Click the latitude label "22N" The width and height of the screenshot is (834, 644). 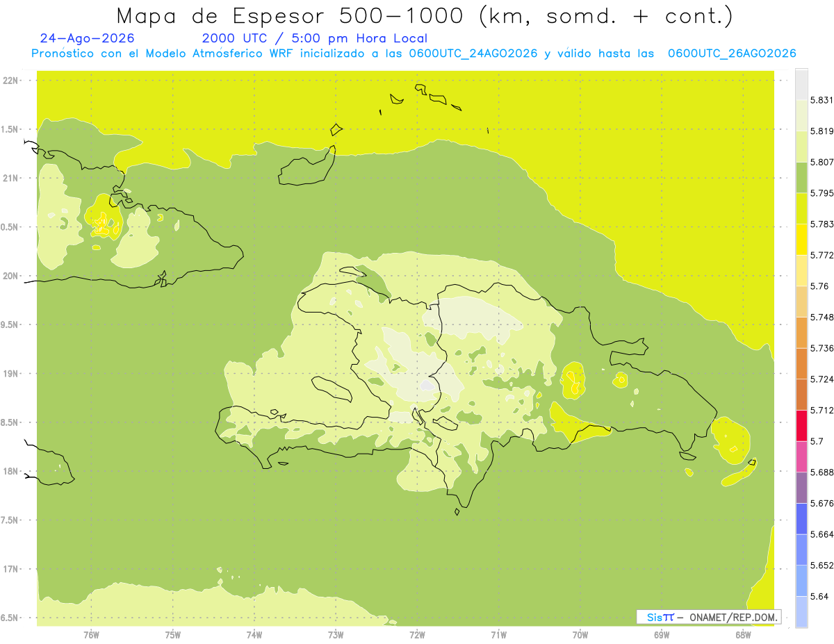[11, 81]
